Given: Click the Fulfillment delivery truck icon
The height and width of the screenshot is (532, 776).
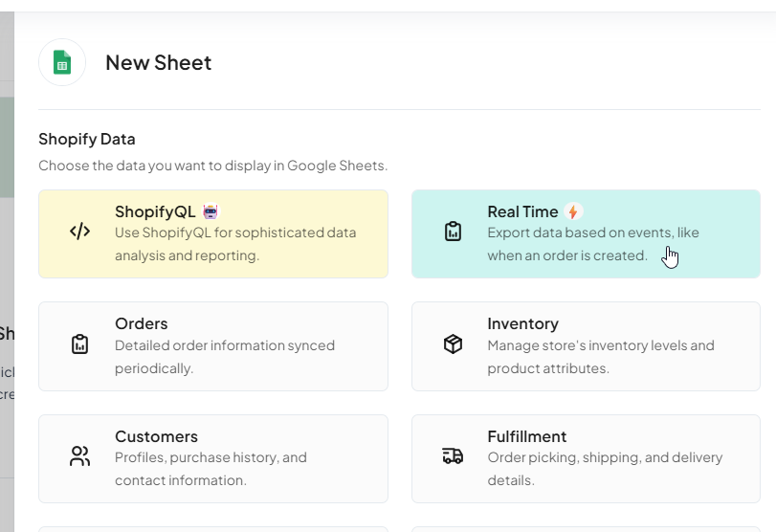Looking at the screenshot, I should (x=453, y=456).
